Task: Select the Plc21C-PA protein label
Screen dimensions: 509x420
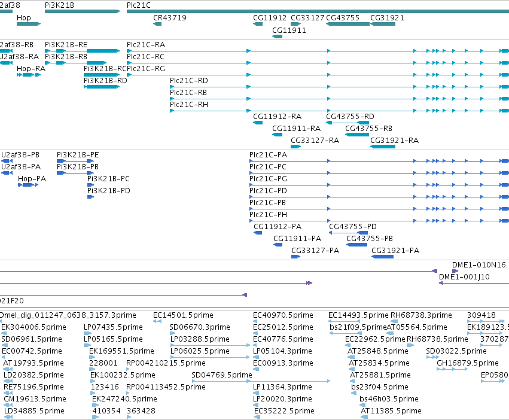Action: (x=268, y=155)
